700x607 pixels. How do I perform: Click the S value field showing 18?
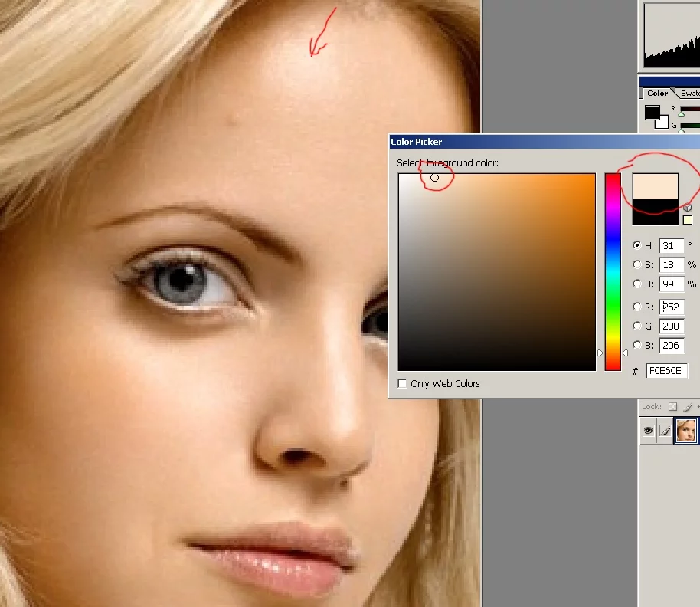click(x=672, y=265)
